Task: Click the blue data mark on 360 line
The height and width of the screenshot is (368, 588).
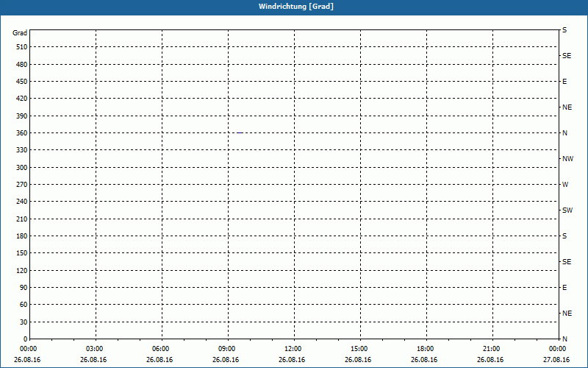Action: (x=240, y=132)
